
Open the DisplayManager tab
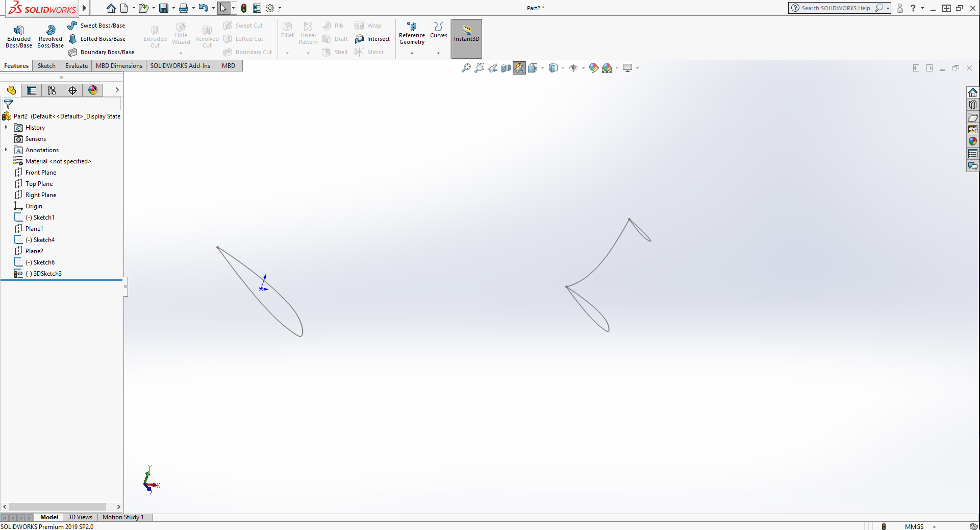(93, 90)
